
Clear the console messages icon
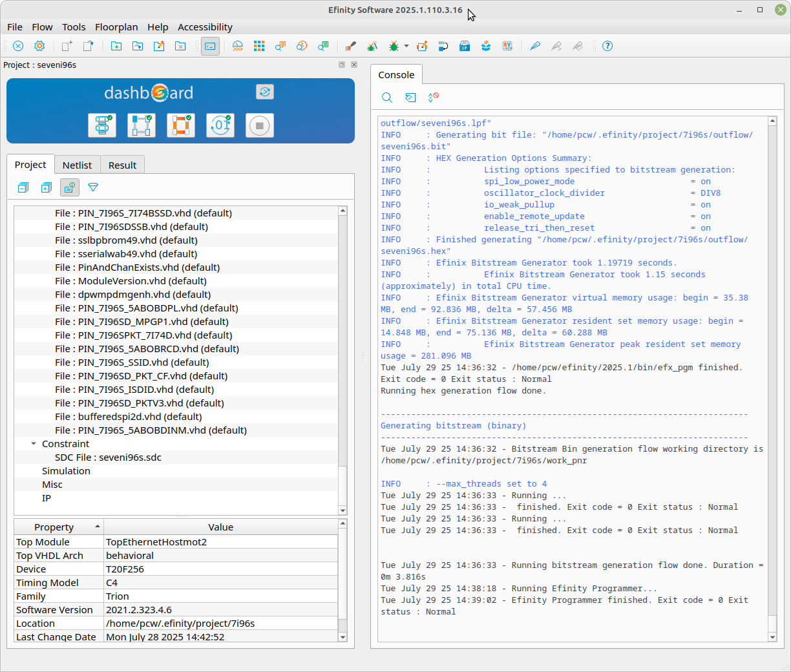(x=434, y=98)
